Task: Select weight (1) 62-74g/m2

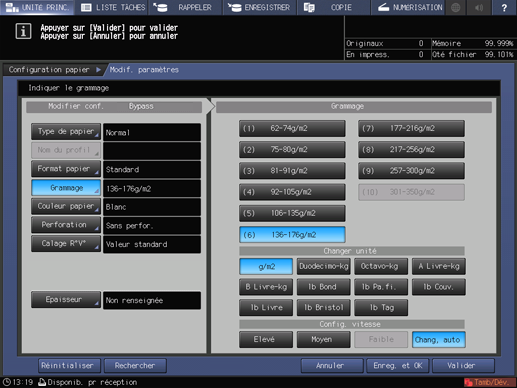Action: [x=292, y=128]
